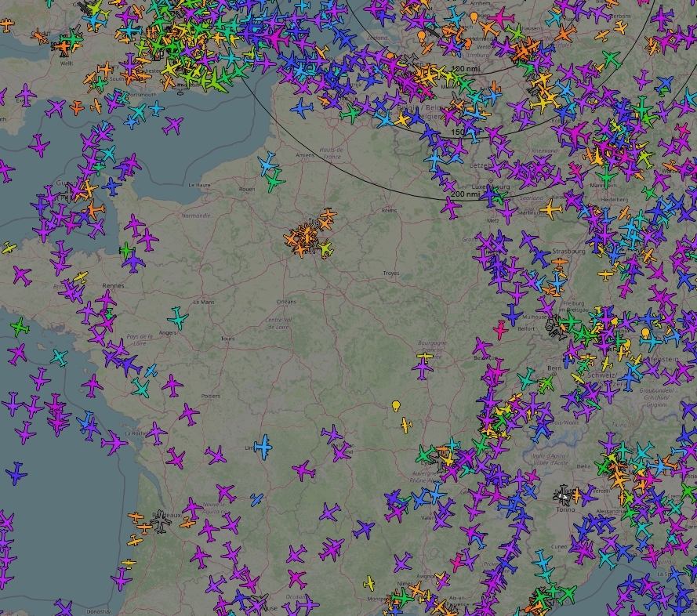697x616 pixels.
Task: Select the lone blue aircraft in Bay of Biscay
Action: tap(16, 473)
